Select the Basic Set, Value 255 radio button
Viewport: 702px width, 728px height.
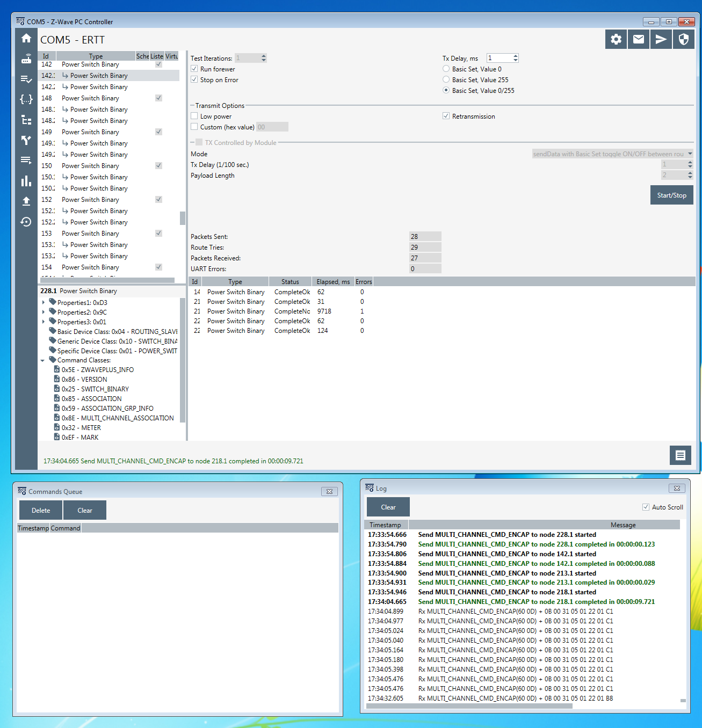pos(446,79)
